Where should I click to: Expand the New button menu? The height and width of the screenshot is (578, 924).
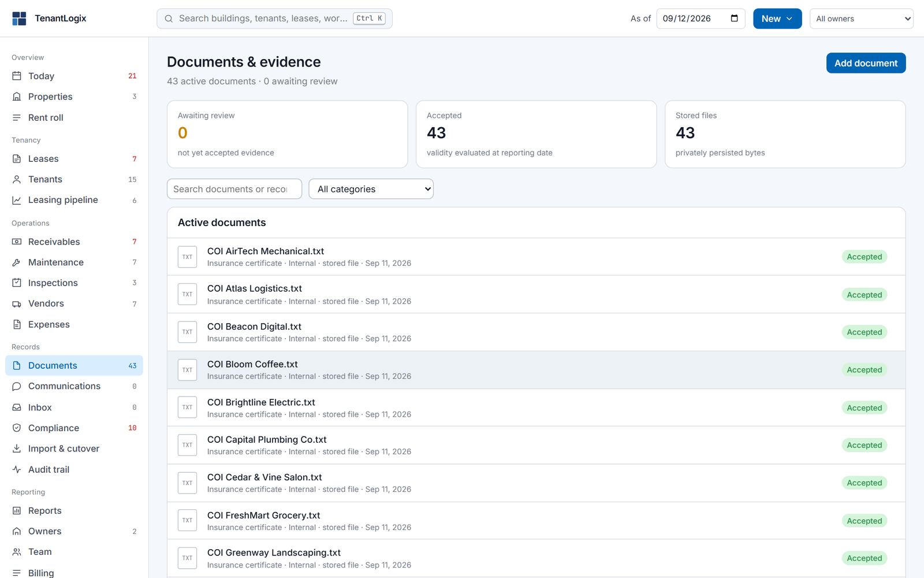777,18
